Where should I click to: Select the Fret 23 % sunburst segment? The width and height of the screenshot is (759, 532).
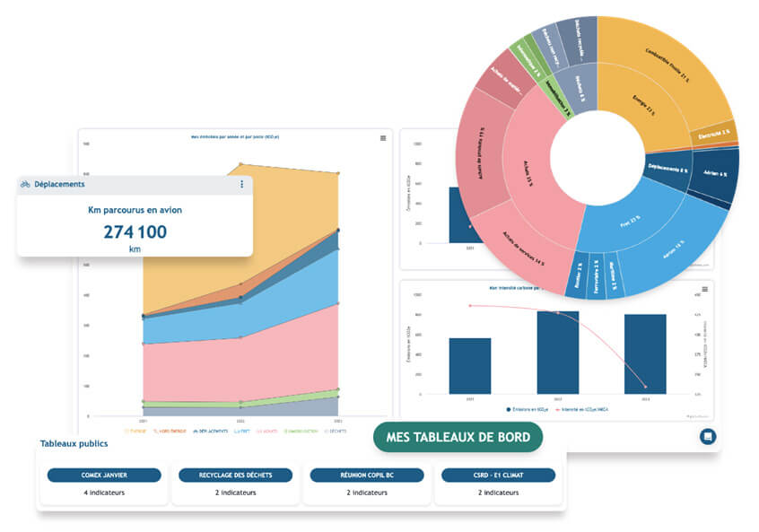click(x=631, y=222)
